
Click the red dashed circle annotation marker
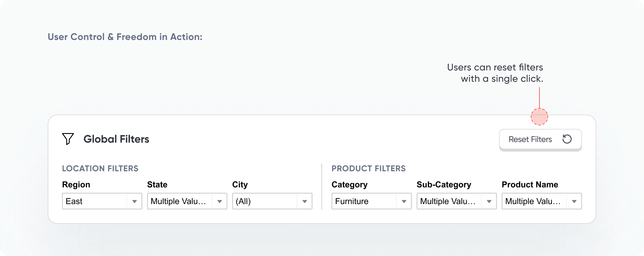539,117
